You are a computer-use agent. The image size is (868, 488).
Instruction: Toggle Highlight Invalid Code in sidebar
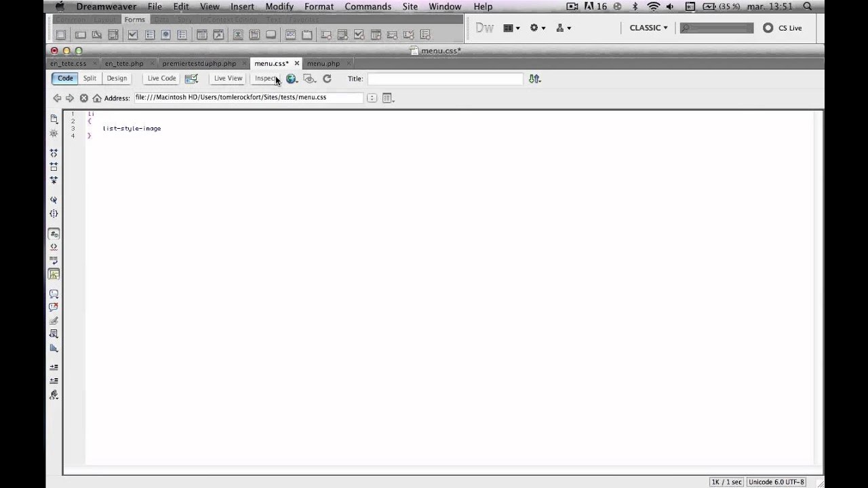tap(54, 247)
